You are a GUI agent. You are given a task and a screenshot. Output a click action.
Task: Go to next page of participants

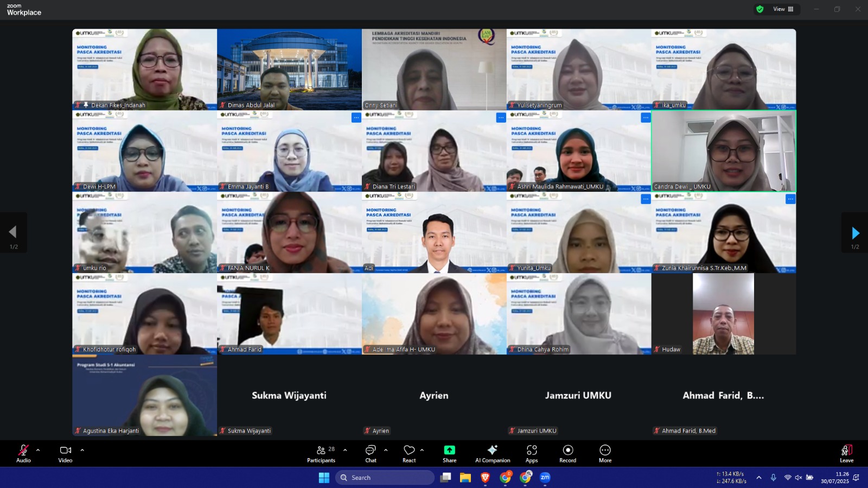click(x=855, y=233)
